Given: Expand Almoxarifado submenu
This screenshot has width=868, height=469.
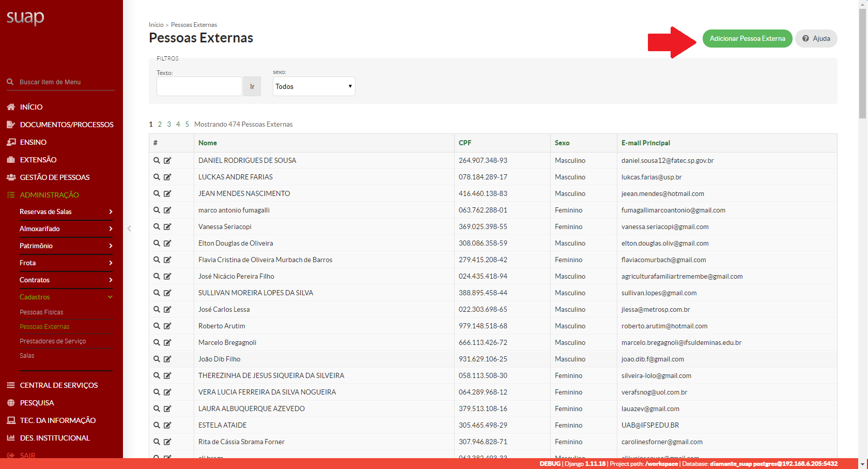Looking at the screenshot, I should [x=66, y=229].
